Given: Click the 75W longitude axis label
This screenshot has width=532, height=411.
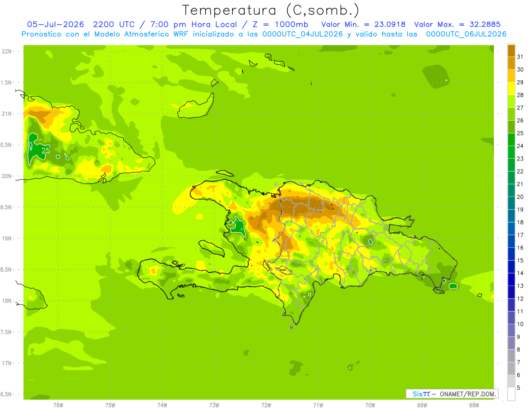Looking at the screenshot, I should click(110, 405).
